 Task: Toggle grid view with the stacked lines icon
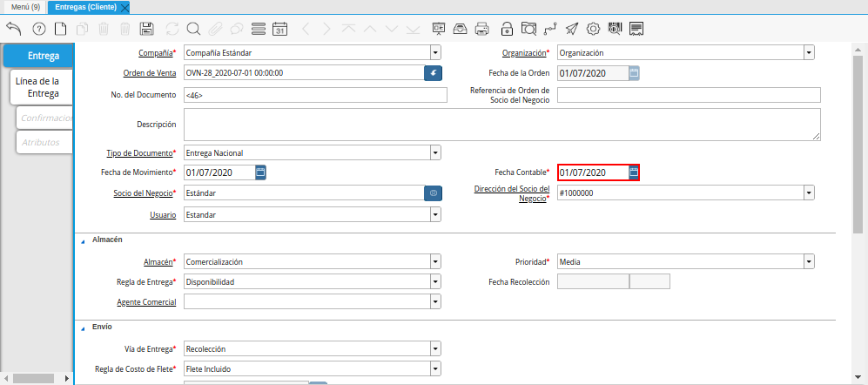258,29
